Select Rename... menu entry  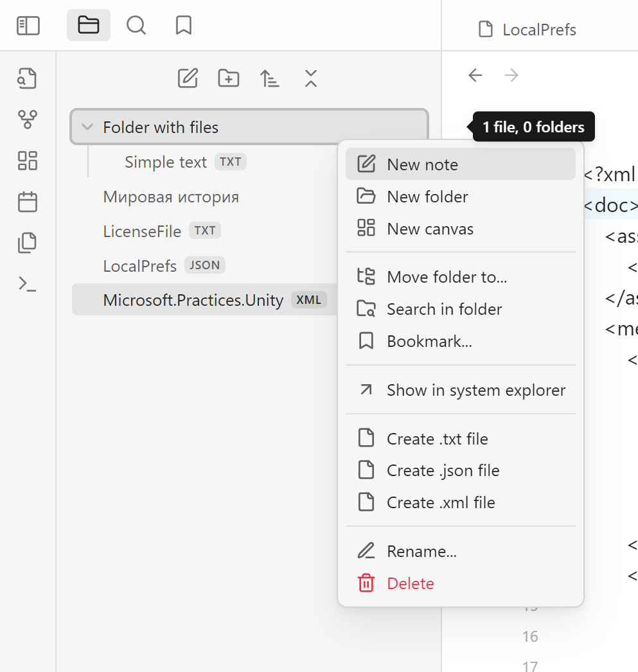click(460, 551)
